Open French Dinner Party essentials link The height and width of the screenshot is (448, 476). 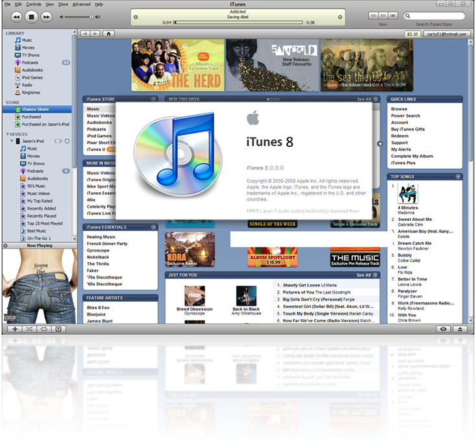(x=107, y=243)
